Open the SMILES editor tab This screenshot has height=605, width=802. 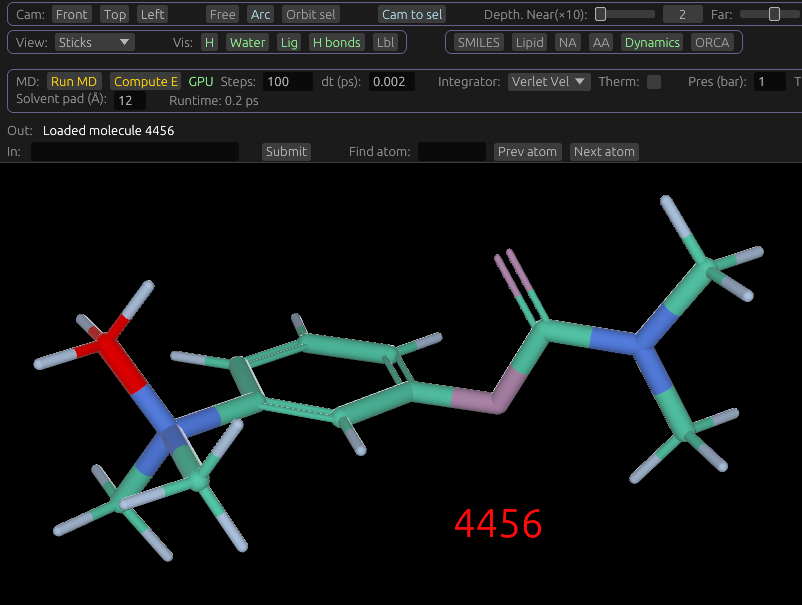pyautogui.click(x=479, y=42)
